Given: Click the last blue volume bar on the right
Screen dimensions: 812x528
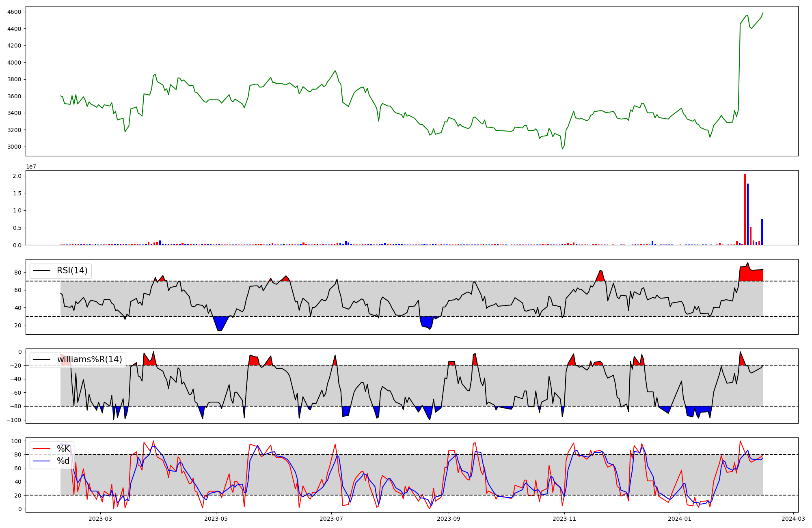Looking at the screenshot, I should 762,232.
